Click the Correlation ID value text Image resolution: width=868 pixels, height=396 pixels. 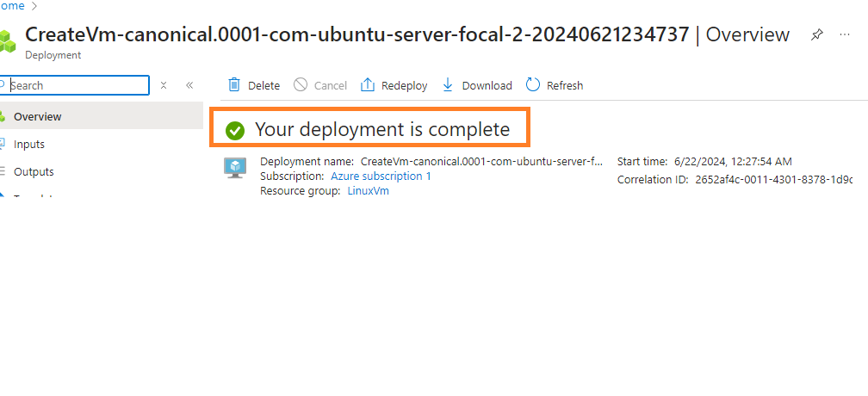pyautogui.click(x=773, y=180)
